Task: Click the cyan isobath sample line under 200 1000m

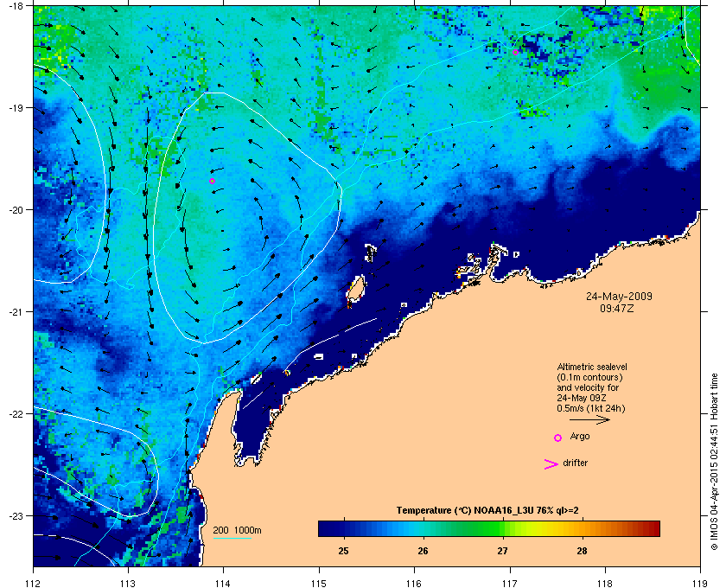Action: click(x=232, y=539)
